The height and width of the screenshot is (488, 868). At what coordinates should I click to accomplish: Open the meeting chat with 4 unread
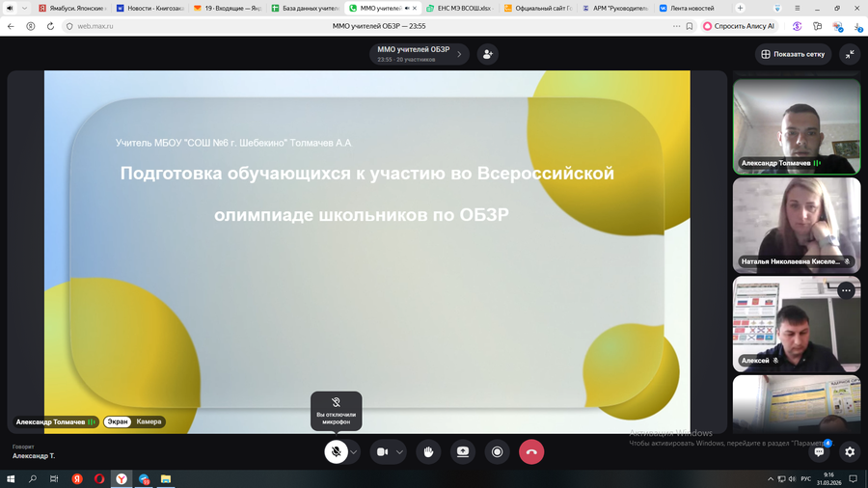pos(819,451)
